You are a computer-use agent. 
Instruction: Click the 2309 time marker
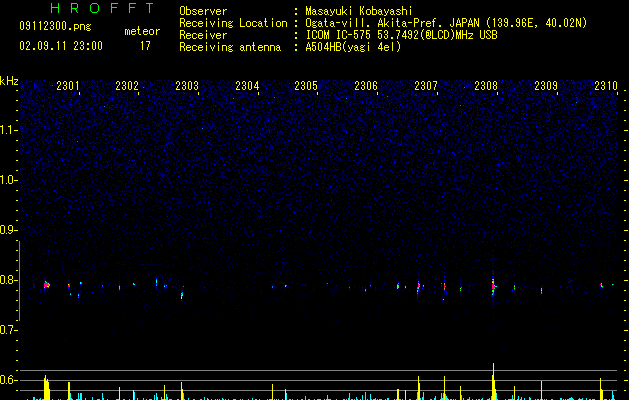[546, 85]
